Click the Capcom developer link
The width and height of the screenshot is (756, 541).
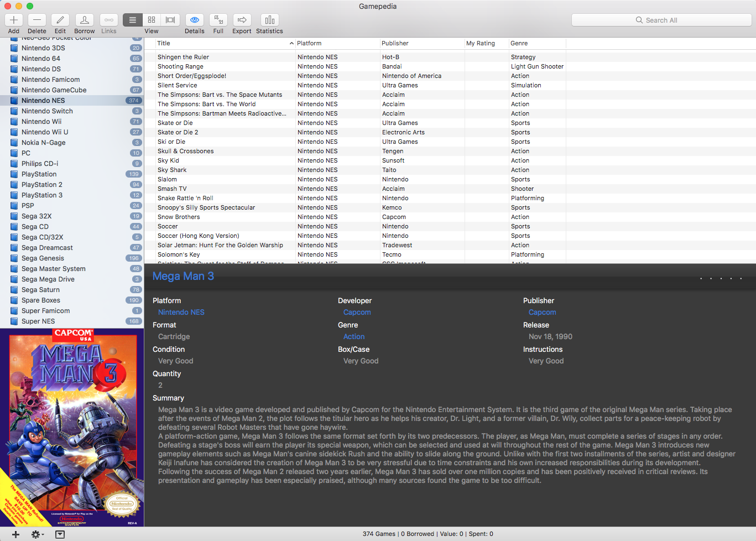tap(357, 313)
